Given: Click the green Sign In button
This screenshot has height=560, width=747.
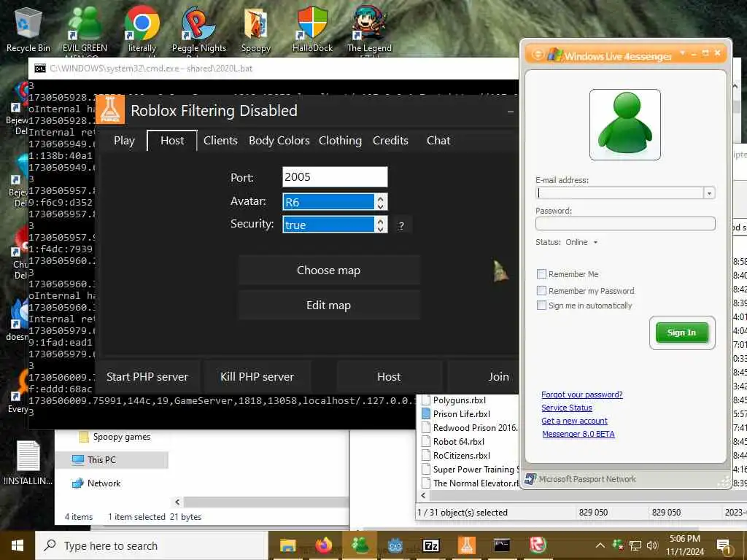Looking at the screenshot, I should point(682,332).
